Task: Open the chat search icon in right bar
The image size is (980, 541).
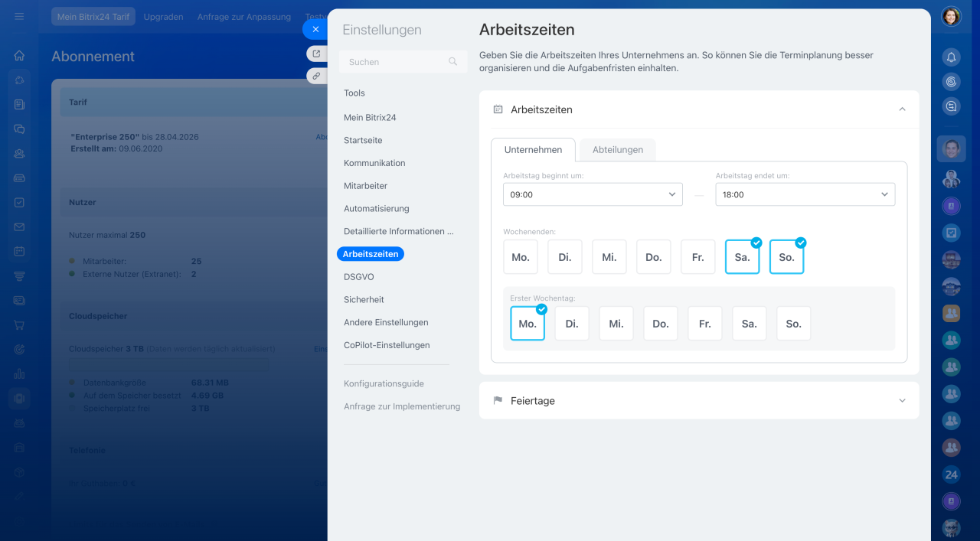Action: (x=951, y=106)
